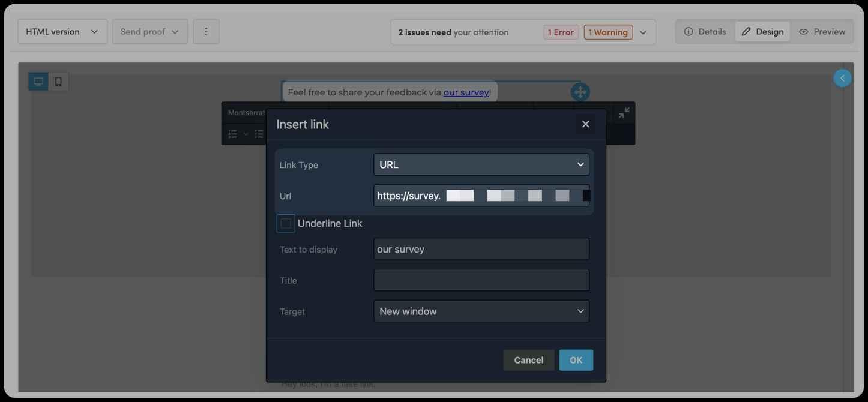Shrink the text editor toolbar
The height and width of the screenshot is (402, 868).
624,112
